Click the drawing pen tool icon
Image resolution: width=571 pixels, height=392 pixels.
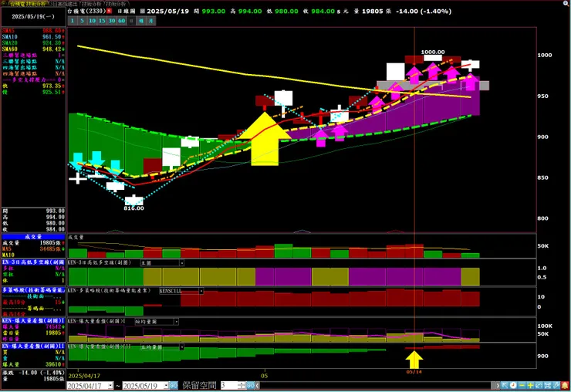click(x=556, y=385)
